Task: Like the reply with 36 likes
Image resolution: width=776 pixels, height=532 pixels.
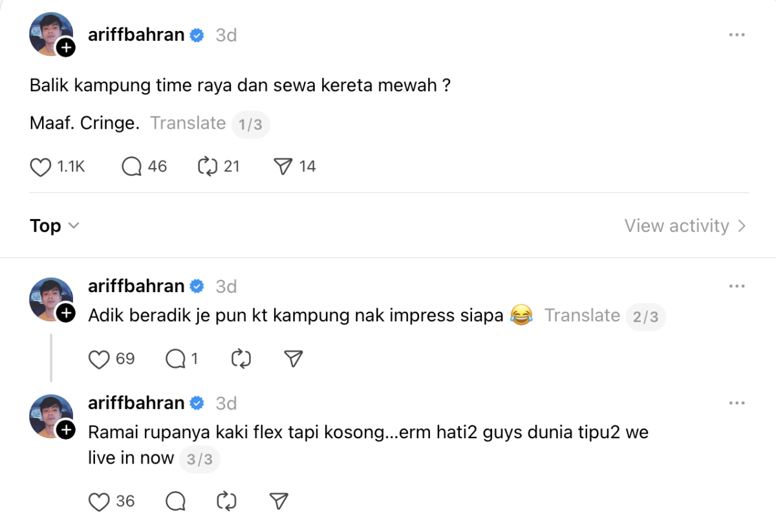Action: (99, 501)
